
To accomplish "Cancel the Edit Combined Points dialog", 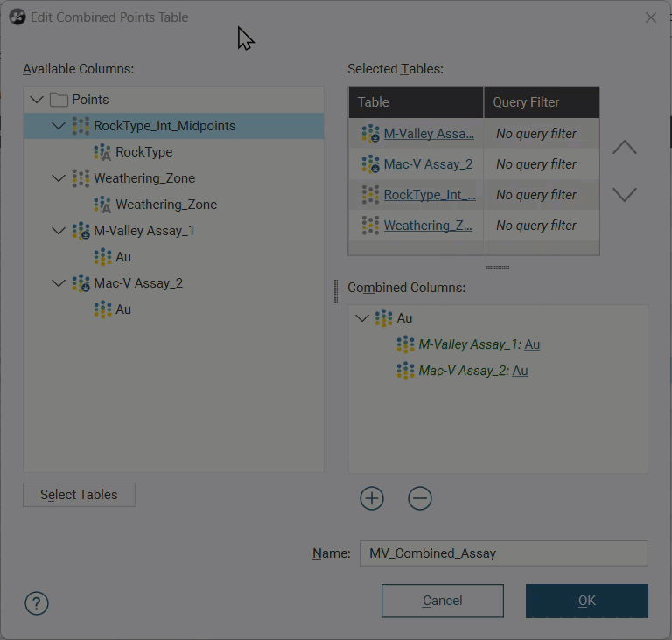I will pos(442,601).
